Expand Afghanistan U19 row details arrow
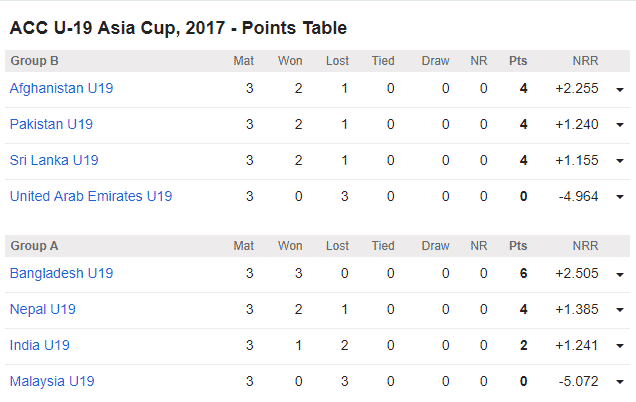636x402 pixels. click(620, 89)
